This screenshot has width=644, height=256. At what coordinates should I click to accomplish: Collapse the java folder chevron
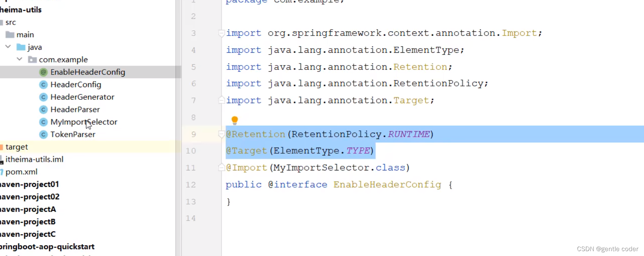click(8, 47)
